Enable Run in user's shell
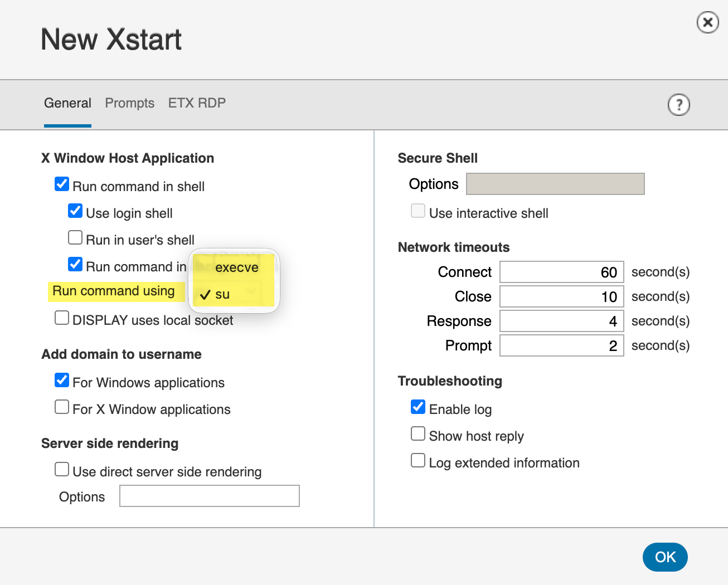Image resolution: width=728 pixels, height=585 pixels. click(x=75, y=238)
